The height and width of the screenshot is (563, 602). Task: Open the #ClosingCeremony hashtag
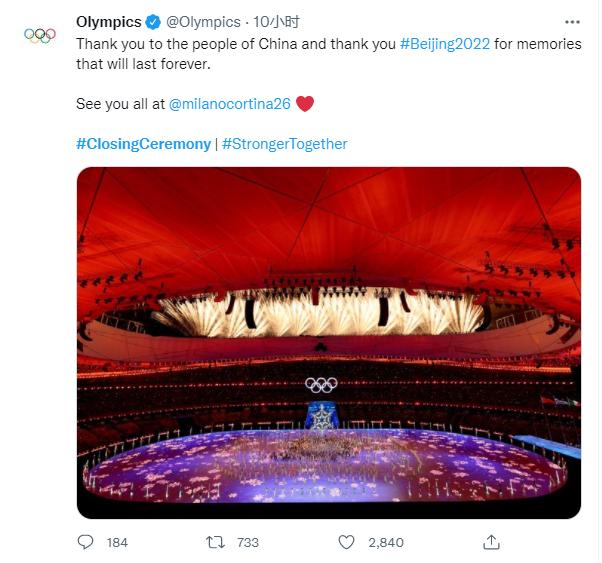click(143, 143)
